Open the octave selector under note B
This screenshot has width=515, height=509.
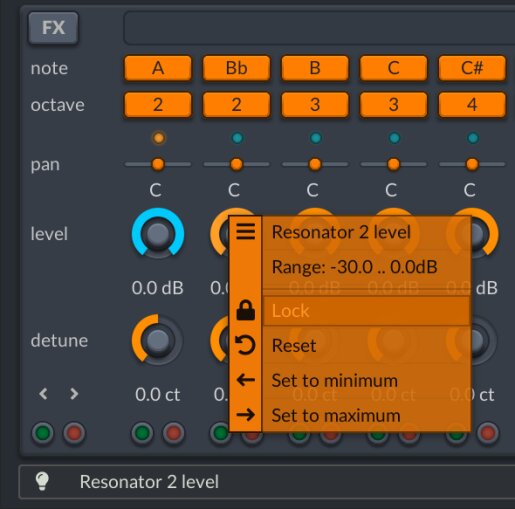(315, 105)
